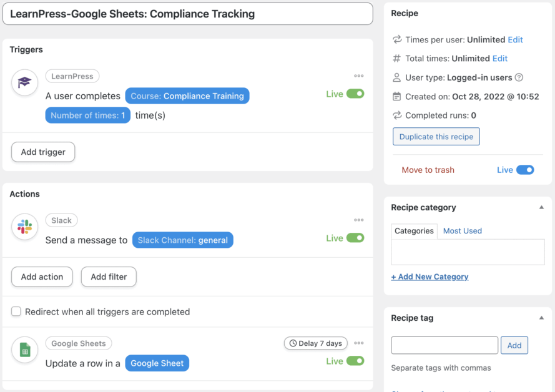555x392 pixels.
Task: Click the Add action button
Action: [x=42, y=277]
